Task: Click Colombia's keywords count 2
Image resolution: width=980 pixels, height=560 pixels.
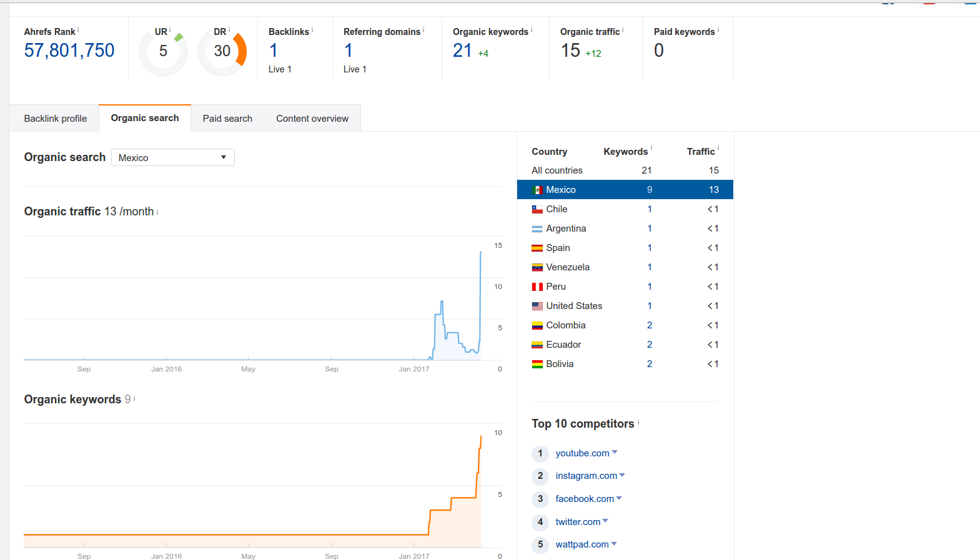Action: point(650,325)
